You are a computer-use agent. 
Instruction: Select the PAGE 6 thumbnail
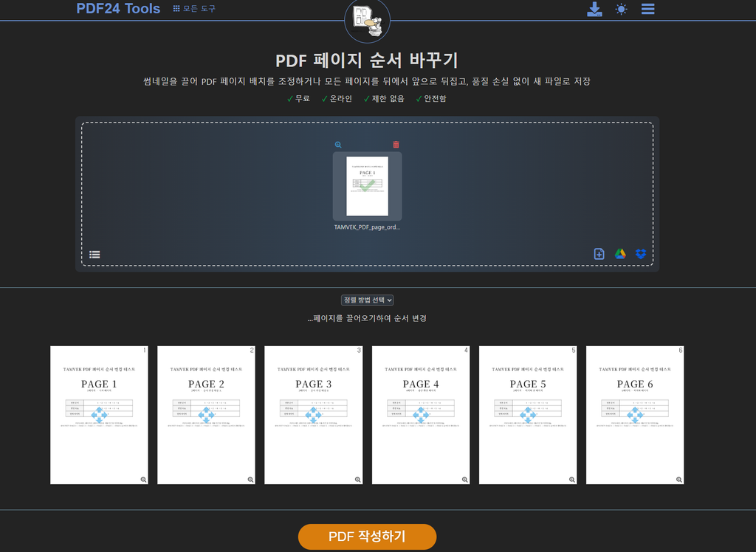tap(635, 415)
